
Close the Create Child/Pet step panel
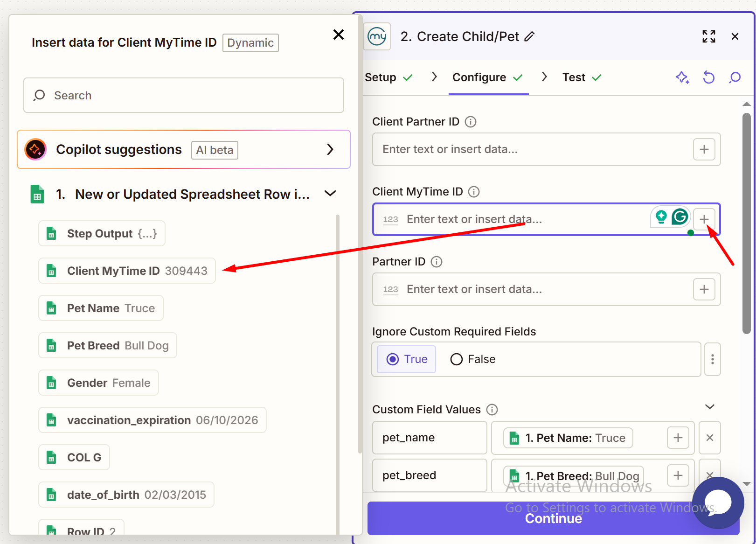point(735,36)
